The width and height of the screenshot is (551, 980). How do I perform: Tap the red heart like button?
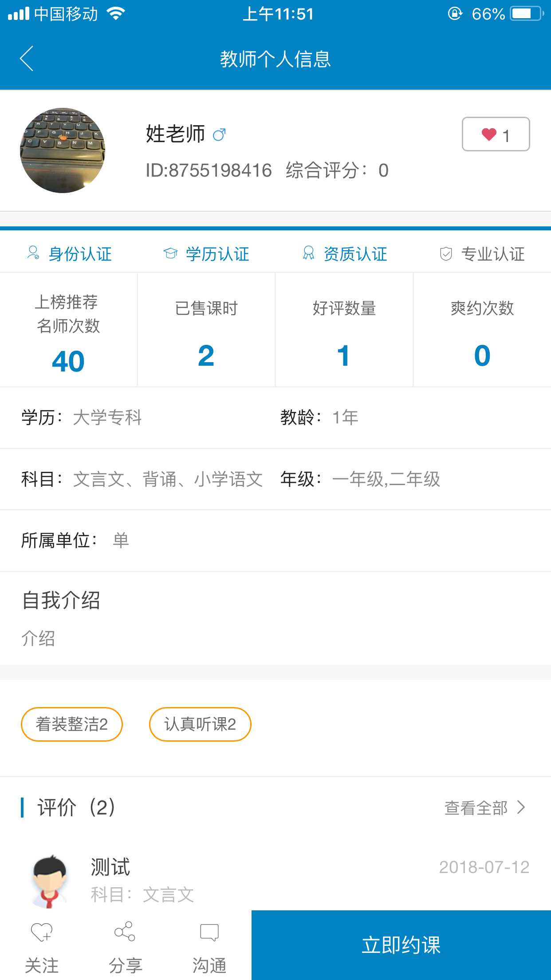click(495, 134)
